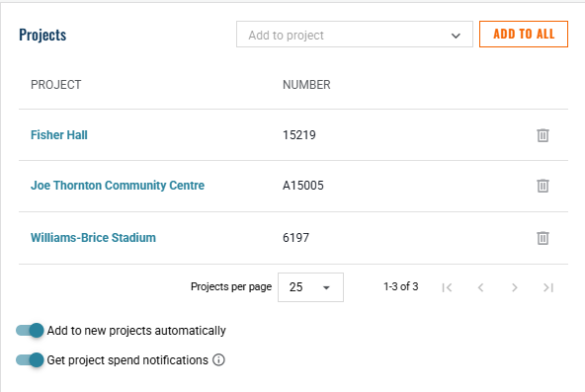
Task: Sort by PROJECT column header
Action: [x=56, y=85]
